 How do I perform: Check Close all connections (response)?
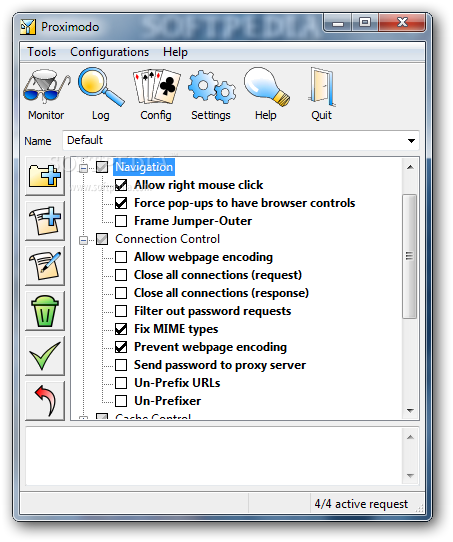121,293
